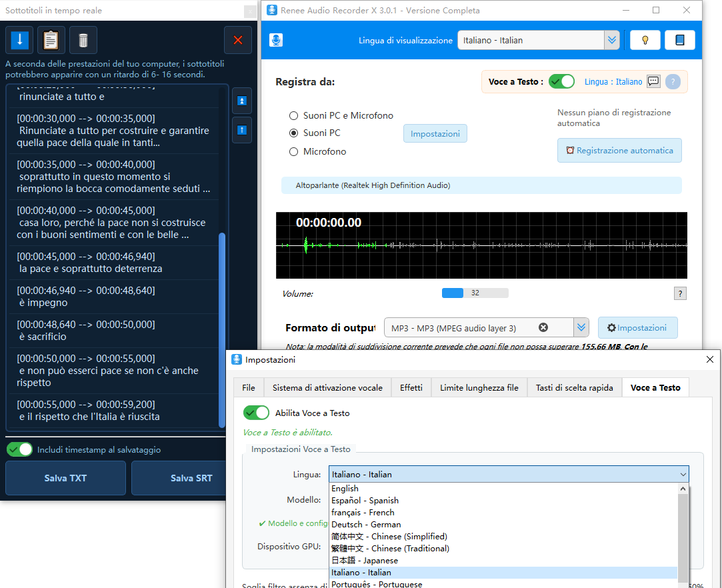Click the audio waveform display
Viewport: 722px width, 588px height.
click(481, 245)
